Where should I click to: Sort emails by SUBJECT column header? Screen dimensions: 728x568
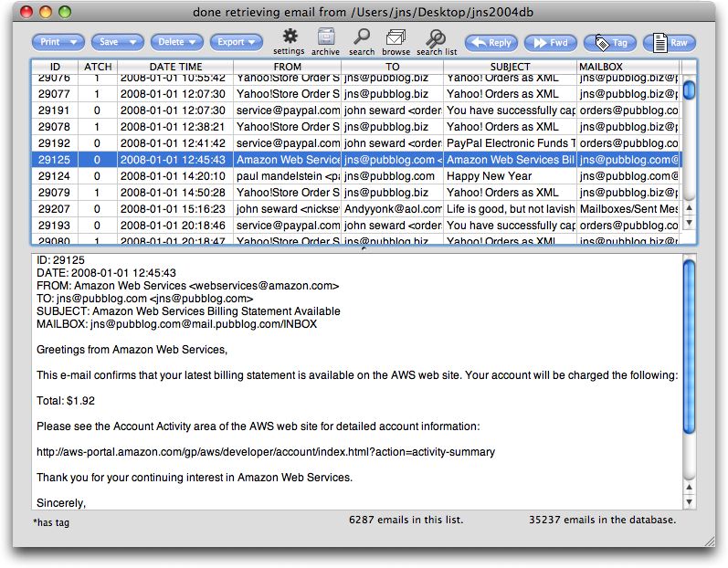coord(510,67)
